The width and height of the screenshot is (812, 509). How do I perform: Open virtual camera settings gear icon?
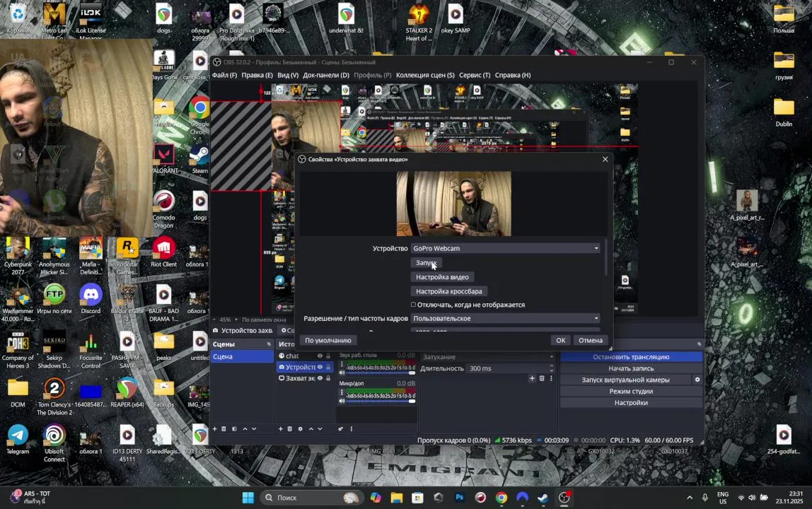click(x=697, y=380)
